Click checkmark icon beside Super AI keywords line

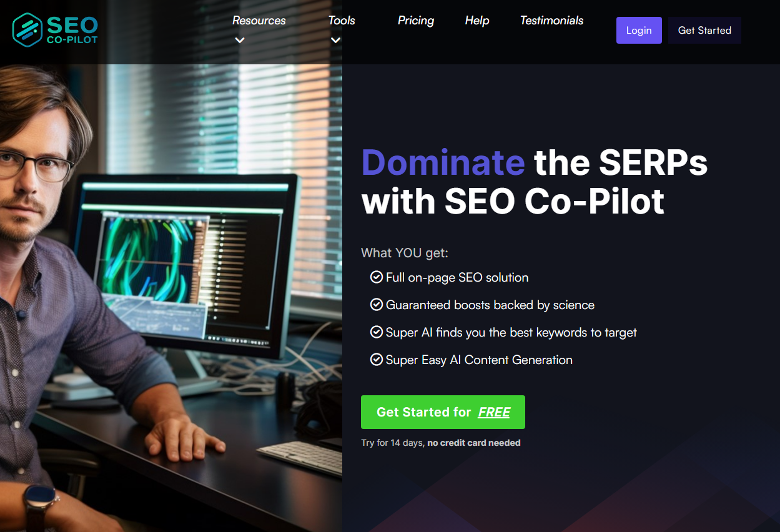coord(377,332)
